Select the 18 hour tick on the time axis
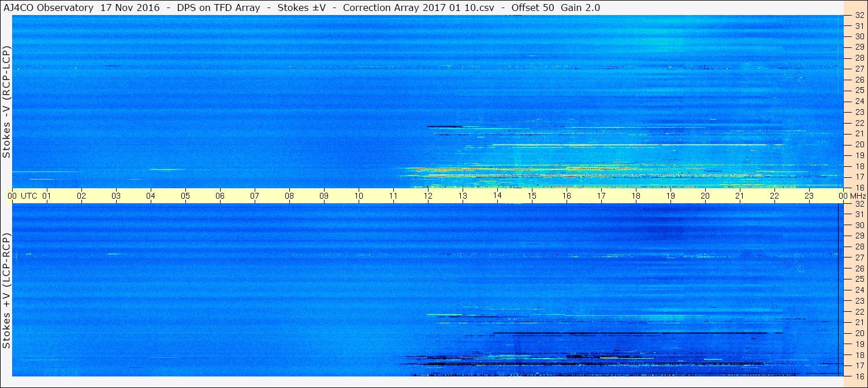Screen dimensions: 868x388 pyautogui.click(x=636, y=196)
